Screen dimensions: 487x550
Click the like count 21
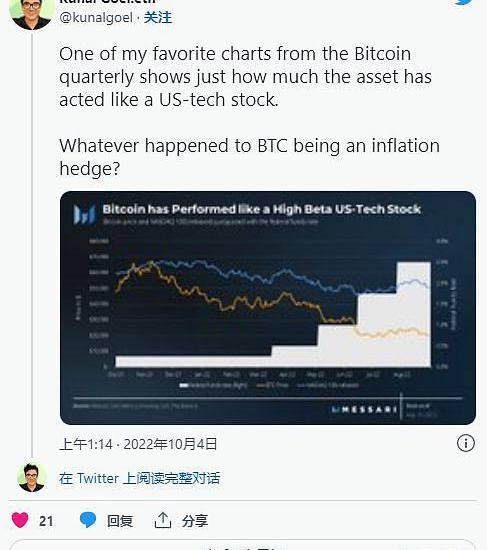pos(46,521)
